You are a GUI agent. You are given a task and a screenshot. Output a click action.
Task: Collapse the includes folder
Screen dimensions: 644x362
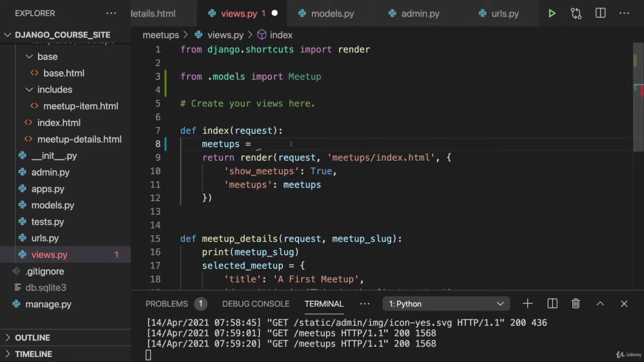click(x=29, y=89)
